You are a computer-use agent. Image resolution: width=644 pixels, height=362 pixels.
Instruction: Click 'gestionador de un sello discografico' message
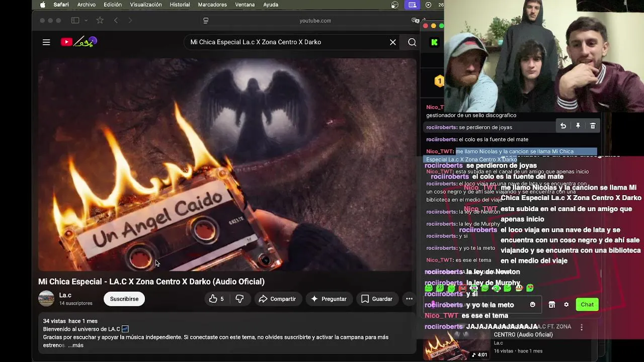coord(471,116)
